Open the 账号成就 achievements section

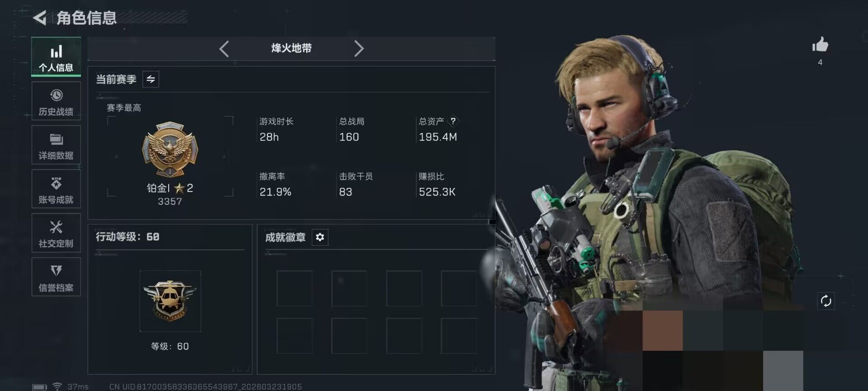click(56, 189)
